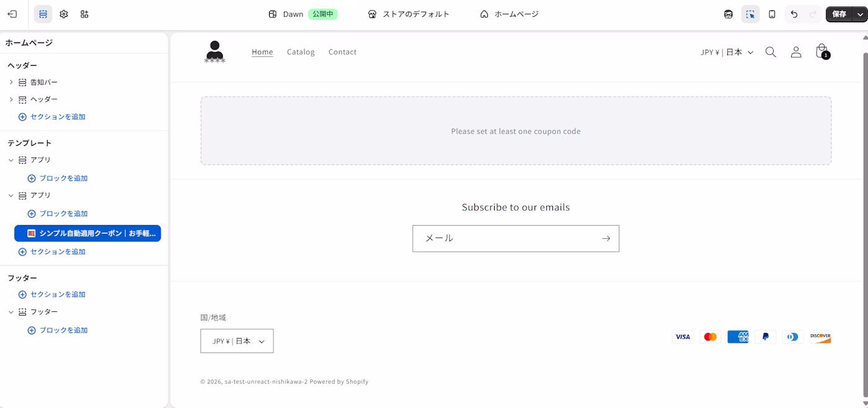The image size is (868, 408).
Task: Enable section selecting mode
Action: [x=750, y=14]
